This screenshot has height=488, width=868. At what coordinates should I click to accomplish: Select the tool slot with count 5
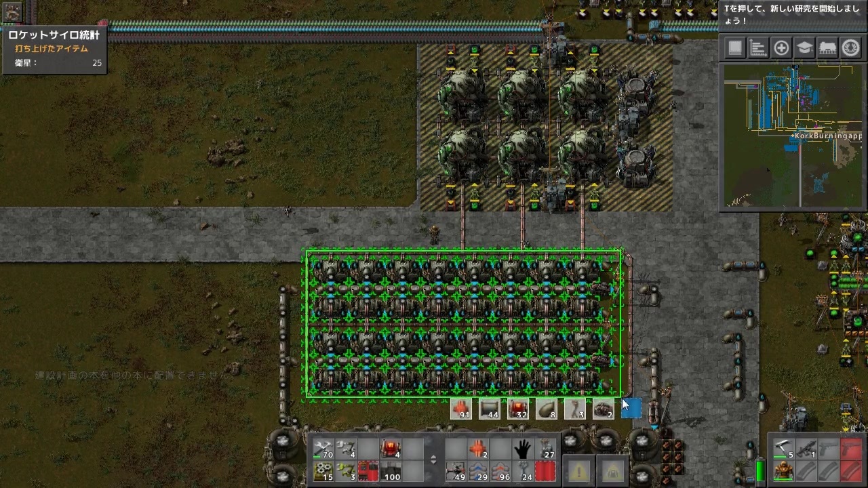[783, 449]
